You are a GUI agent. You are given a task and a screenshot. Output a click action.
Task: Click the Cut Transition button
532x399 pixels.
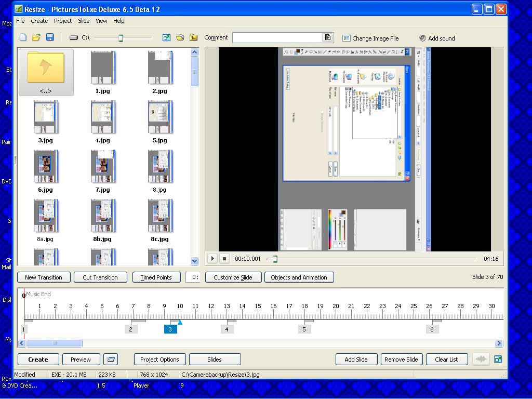pos(100,277)
